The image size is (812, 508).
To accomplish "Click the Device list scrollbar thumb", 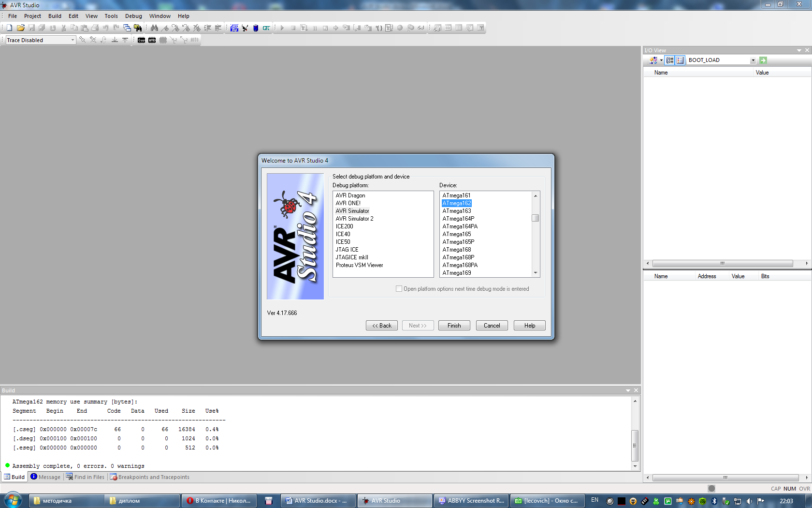I will [x=536, y=218].
